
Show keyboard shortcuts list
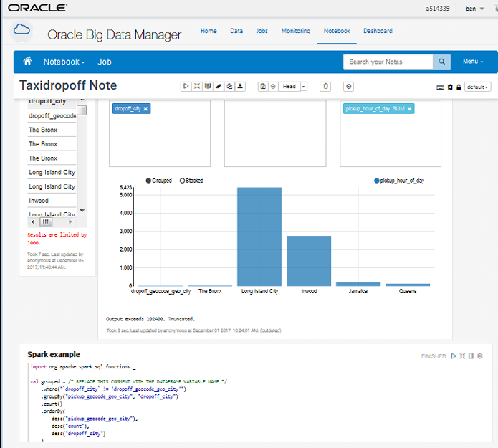[440, 87]
